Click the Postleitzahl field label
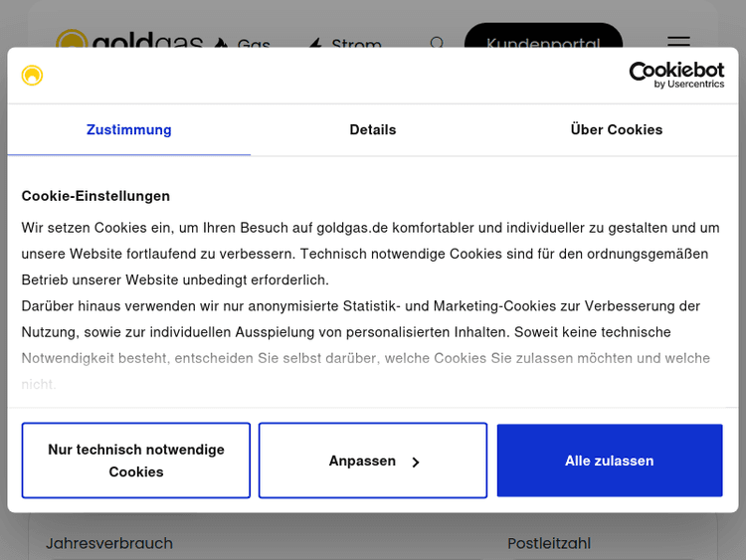The height and width of the screenshot is (560, 746). (x=549, y=543)
